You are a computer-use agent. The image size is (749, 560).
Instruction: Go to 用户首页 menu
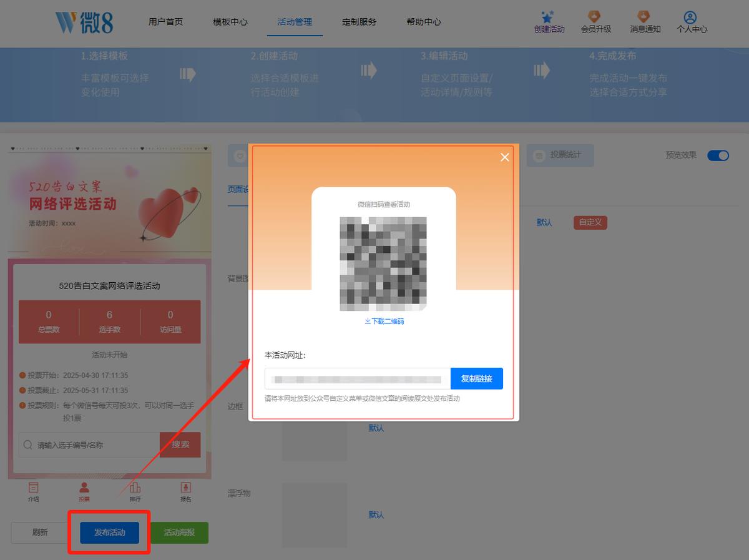tap(165, 21)
